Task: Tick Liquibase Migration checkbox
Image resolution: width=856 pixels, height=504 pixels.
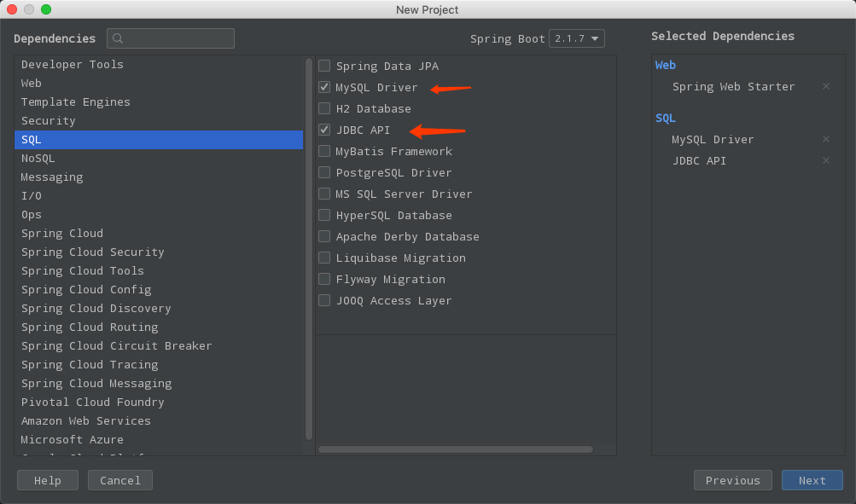Action: (324, 258)
